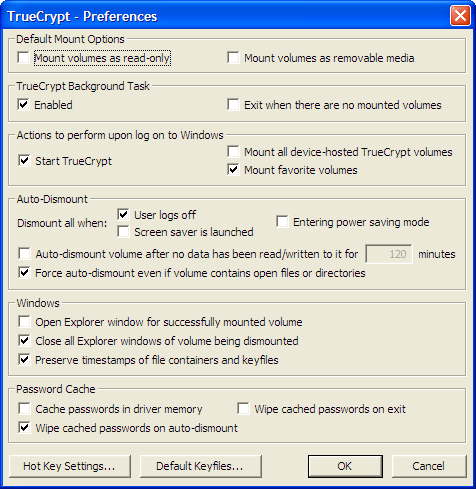Toggle Preserve timestamps of file containers
The image size is (476, 489).
coord(24,360)
